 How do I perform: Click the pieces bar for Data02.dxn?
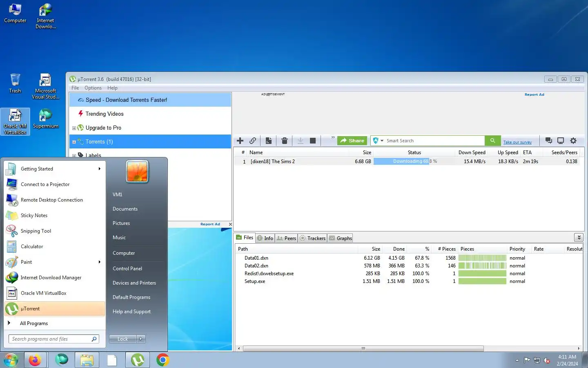coord(482,266)
